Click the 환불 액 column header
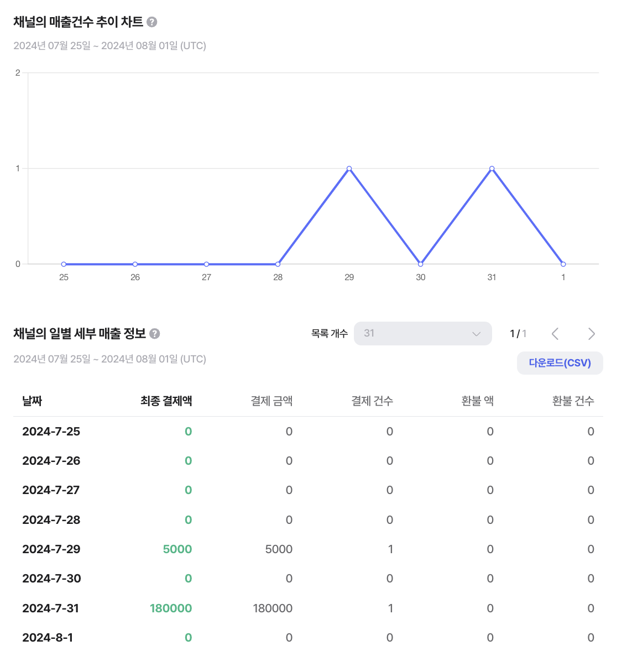 478,401
